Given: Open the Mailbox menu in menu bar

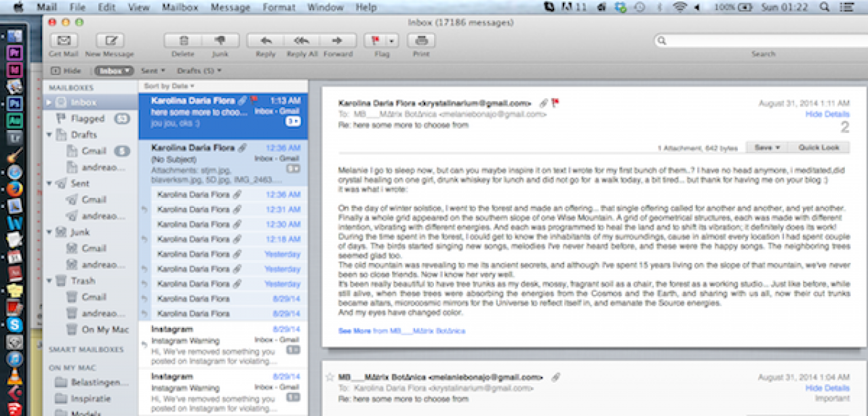Looking at the screenshot, I should [179, 7].
